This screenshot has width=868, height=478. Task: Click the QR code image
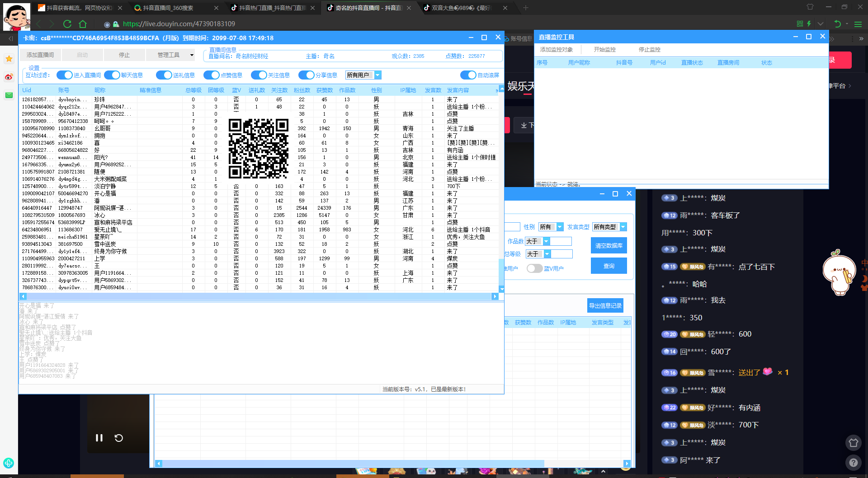coord(259,149)
